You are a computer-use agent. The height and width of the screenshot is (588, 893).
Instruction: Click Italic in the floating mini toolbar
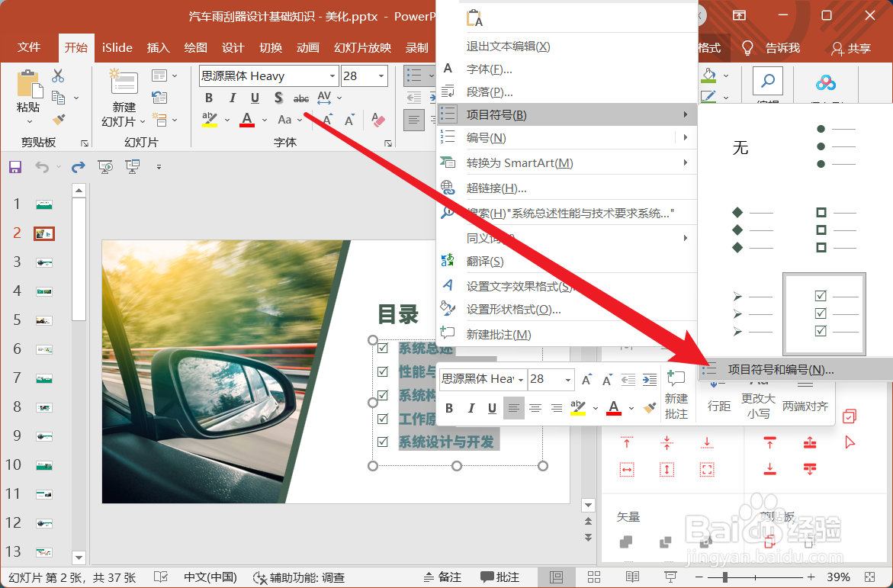coord(471,408)
